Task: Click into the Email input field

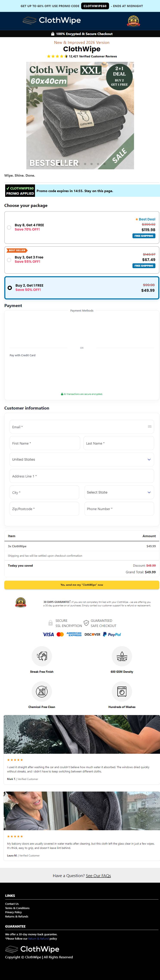Action: point(82,427)
